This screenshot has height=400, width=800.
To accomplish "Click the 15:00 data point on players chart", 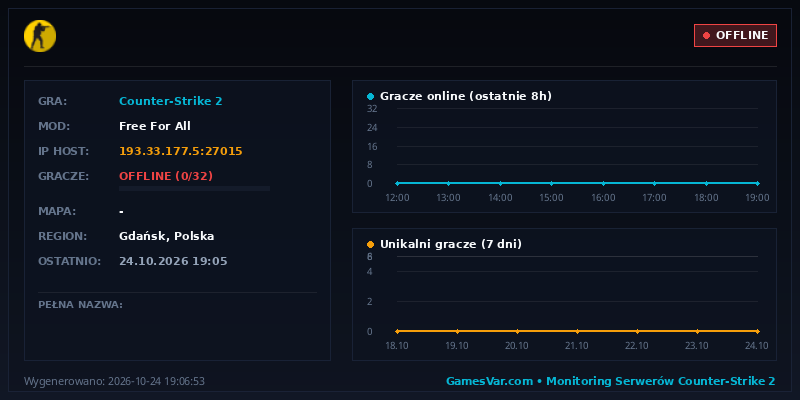I will coord(552,183).
